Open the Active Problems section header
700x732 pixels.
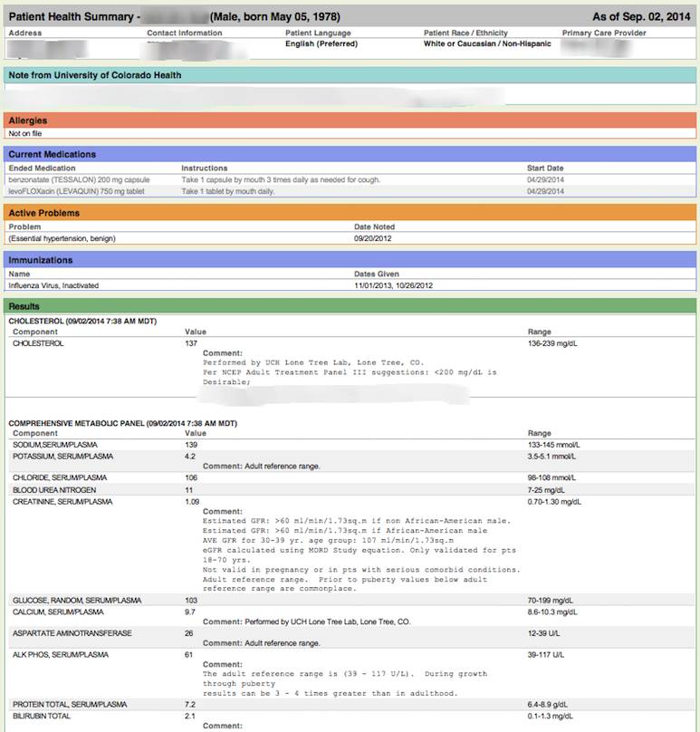tap(43, 213)
